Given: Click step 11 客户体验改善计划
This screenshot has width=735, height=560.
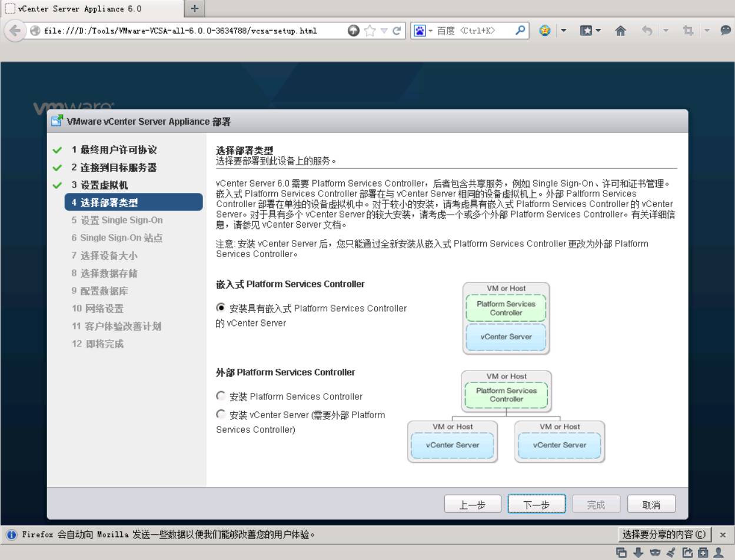Looking at the screenshot, I should tap(117, 326).
